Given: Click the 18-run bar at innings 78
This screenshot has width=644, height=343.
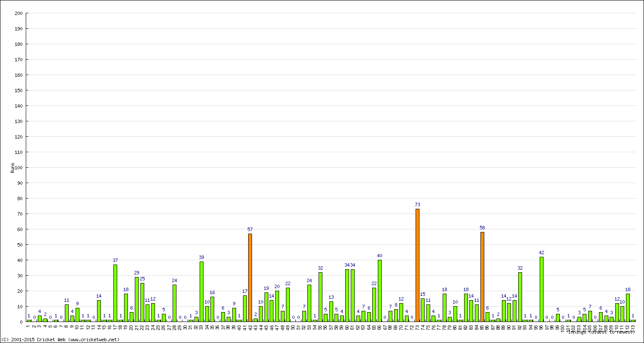Looking at the screenshot, I should 444,308.
